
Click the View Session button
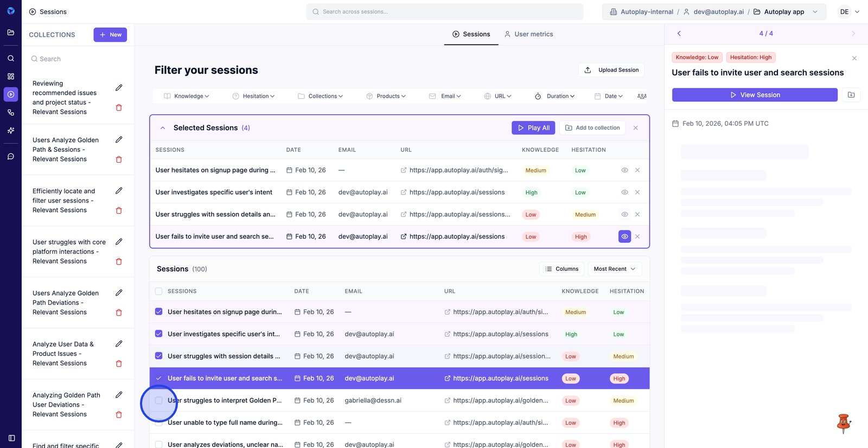pyautogui.click(x=754, y=95)
